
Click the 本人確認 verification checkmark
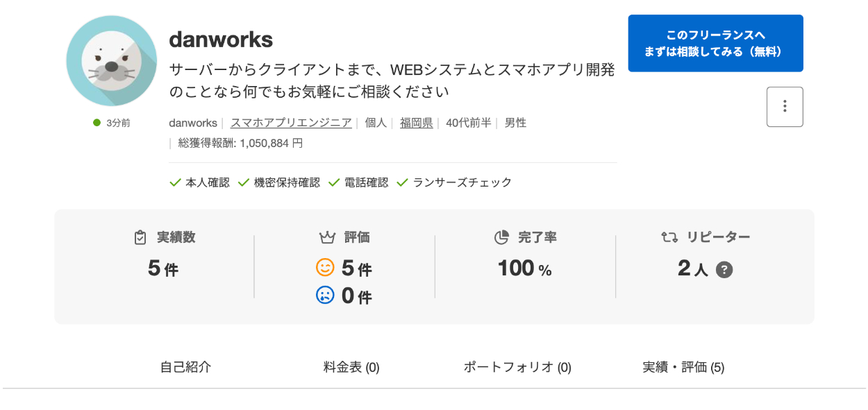(176, 182)
